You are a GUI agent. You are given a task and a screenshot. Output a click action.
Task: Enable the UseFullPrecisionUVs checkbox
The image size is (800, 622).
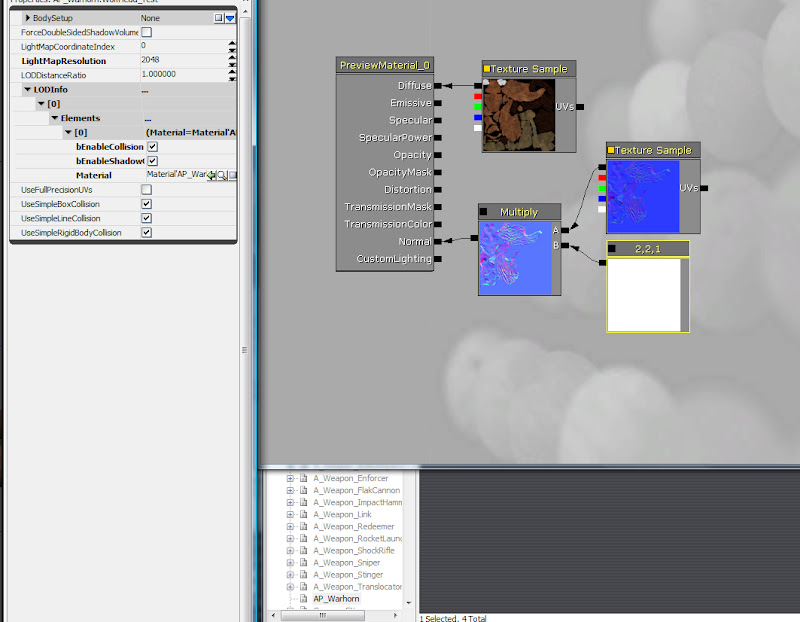pyautogui.click(x=146, y=189)
